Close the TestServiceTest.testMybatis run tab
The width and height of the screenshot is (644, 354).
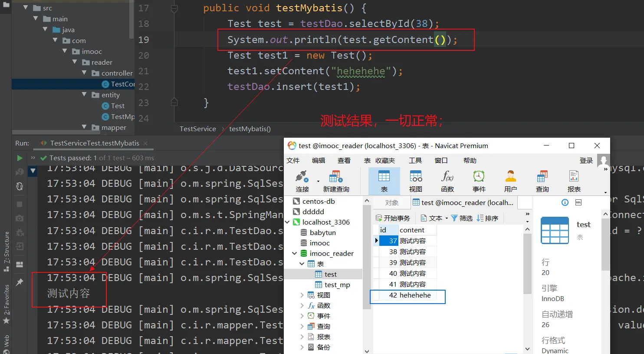pyautogui.click(x=145, y=143)
